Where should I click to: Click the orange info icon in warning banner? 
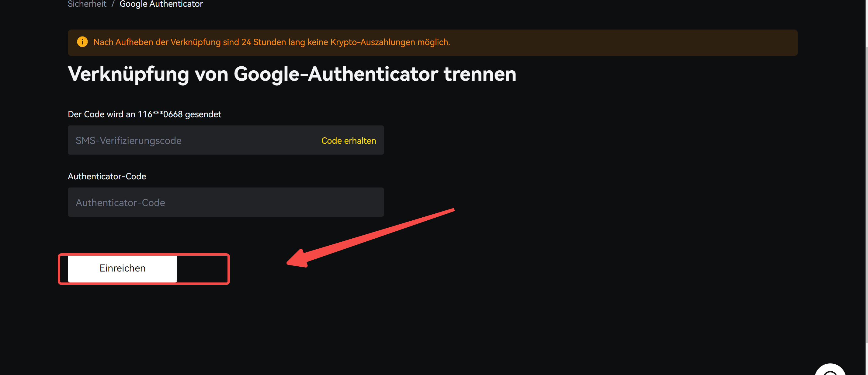click(82, 42)
